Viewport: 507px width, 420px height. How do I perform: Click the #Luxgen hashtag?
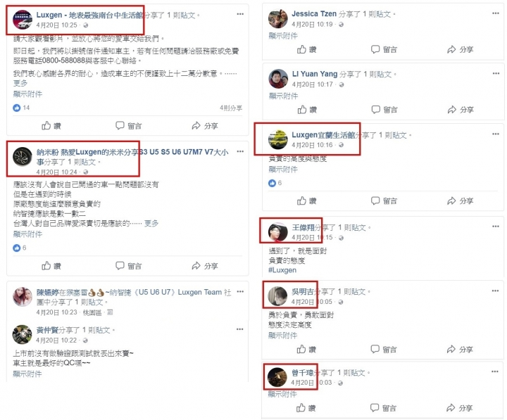282,270
